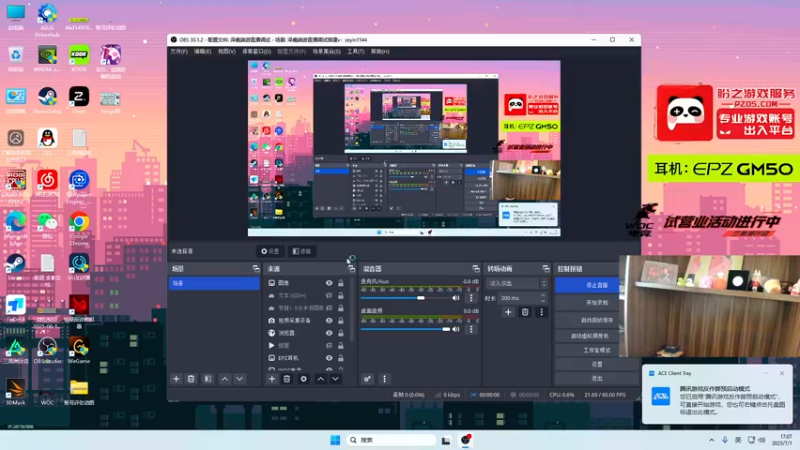This screenshot has height=450, width=800.
Task: Open the 文件(F) menu
Action: [179, 52]
